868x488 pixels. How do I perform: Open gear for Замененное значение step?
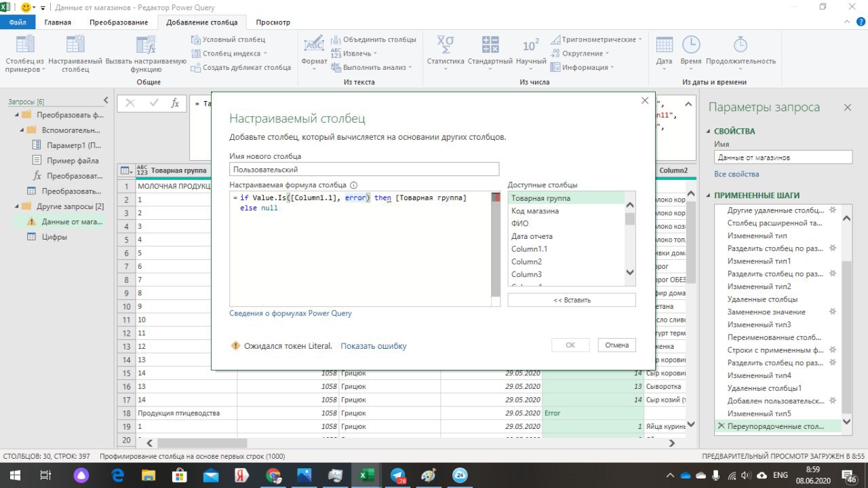(833, 312)
